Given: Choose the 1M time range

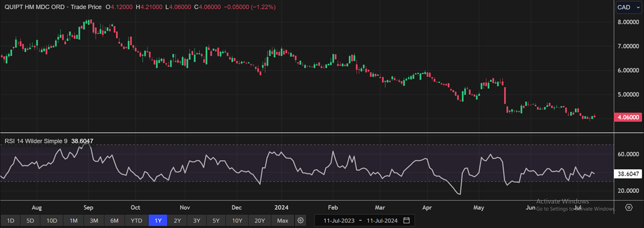Looking at the screenshot, I should 73,220.
